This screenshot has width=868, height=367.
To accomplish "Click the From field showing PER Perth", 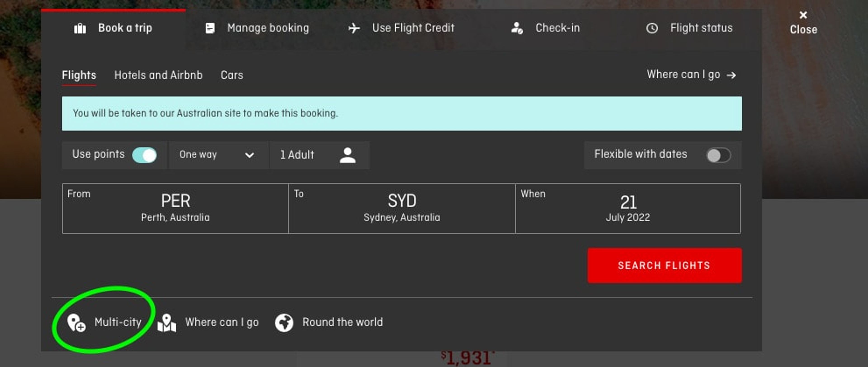I will pos(175,209).
